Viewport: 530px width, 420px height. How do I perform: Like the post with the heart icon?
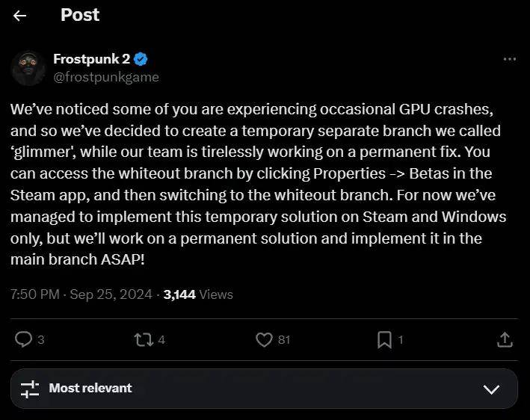pos(264,339)
